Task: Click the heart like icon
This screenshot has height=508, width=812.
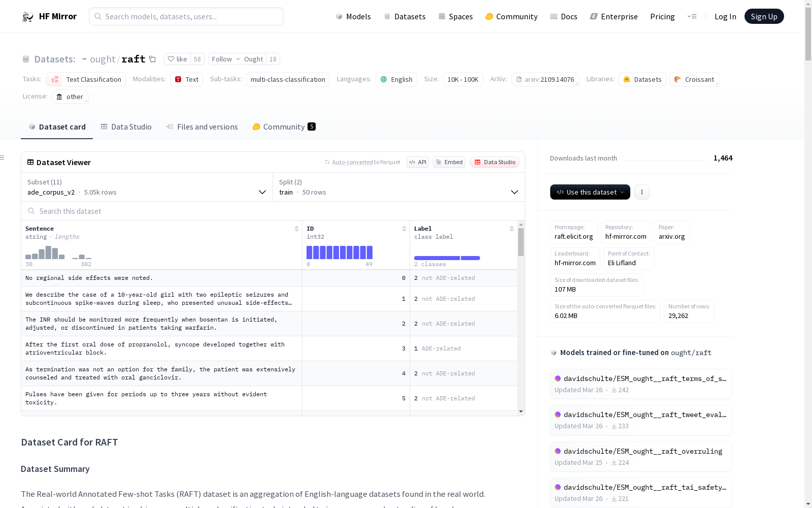Action: [171, 59]
